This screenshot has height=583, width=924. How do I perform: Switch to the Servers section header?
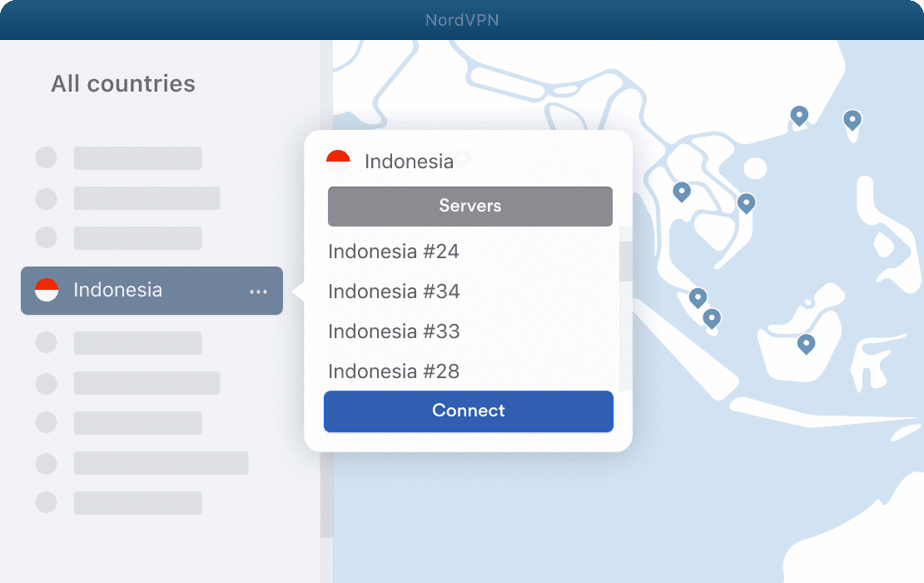(x=469, y=206)
